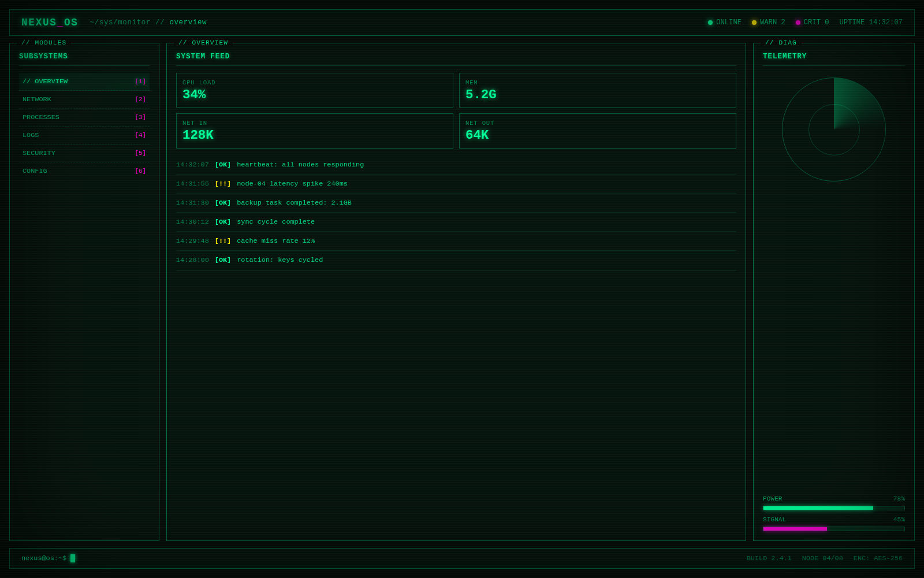
Task: Click the NODE 04/08 status entry
Action: [x=822, y=558]
